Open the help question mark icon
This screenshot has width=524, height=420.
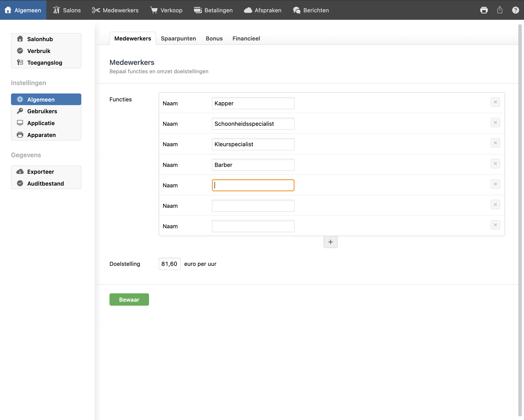click(515, 10)
